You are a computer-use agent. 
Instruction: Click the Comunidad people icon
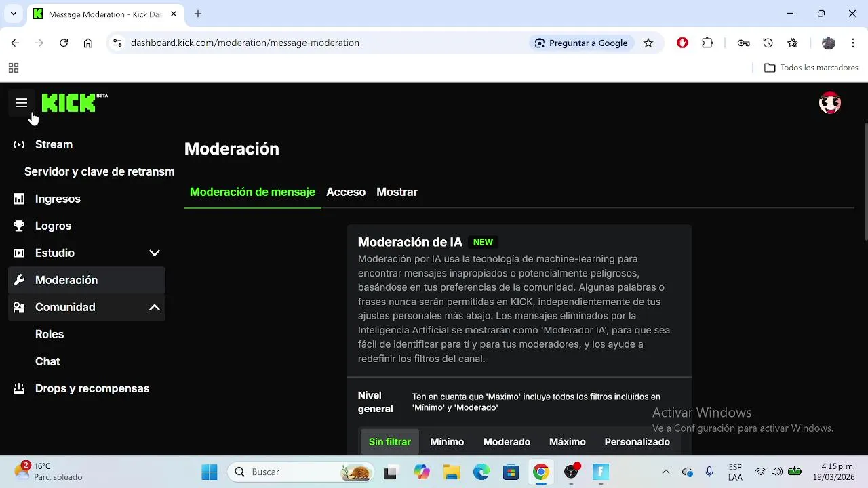click(x=19, y=307)
